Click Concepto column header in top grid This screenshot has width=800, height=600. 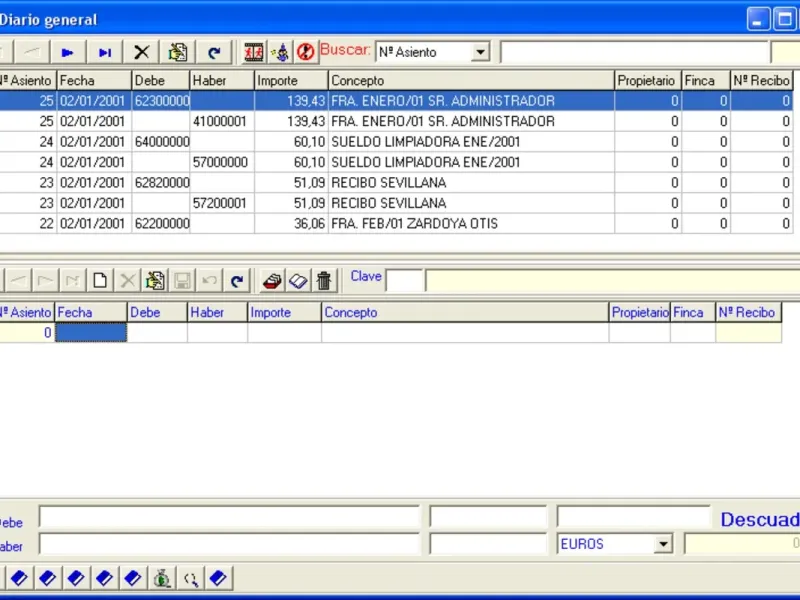point(471,81)
